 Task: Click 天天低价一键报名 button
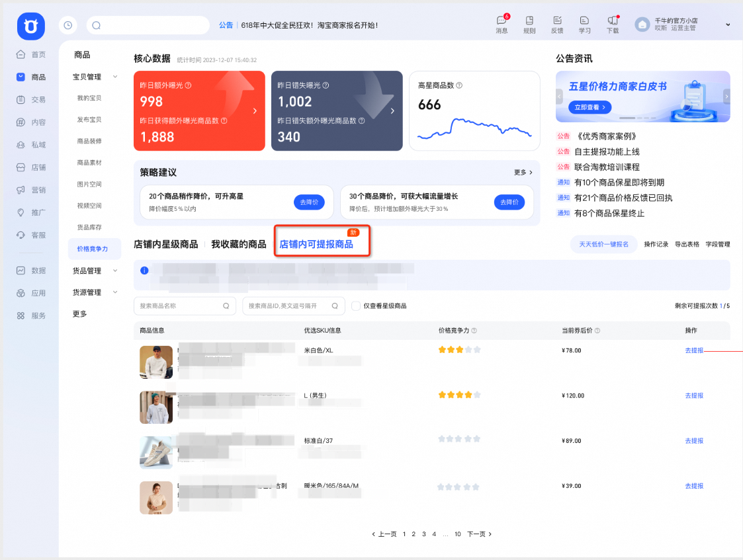pos(603,244)
